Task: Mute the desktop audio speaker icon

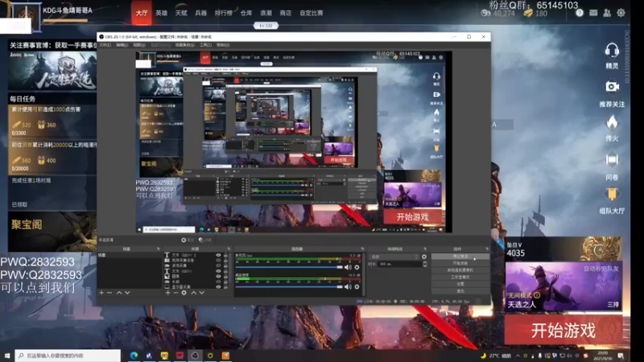Action: [348, 287]
